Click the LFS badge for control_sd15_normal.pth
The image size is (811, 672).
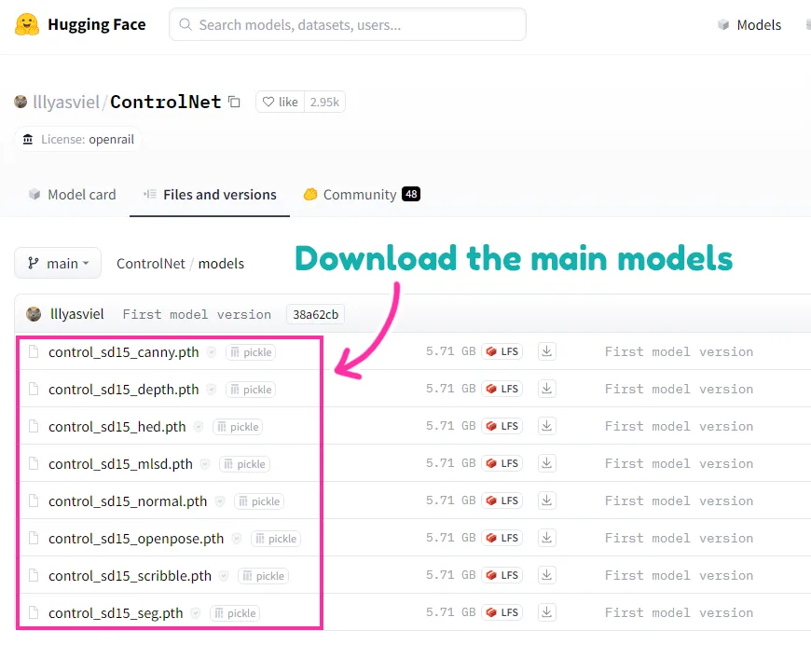tap(502, 501)
